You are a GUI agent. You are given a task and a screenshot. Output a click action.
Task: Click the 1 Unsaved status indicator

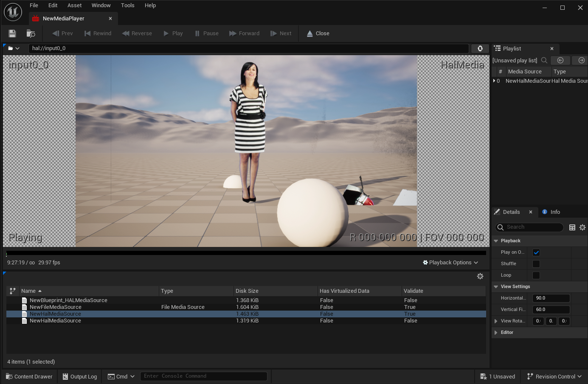[498, 377]
